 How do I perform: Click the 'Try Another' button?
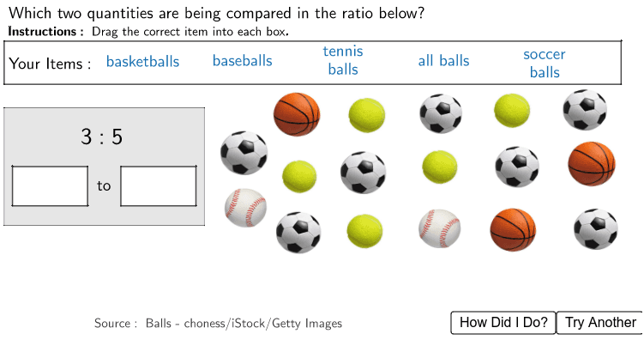click(x=600, y=322)
